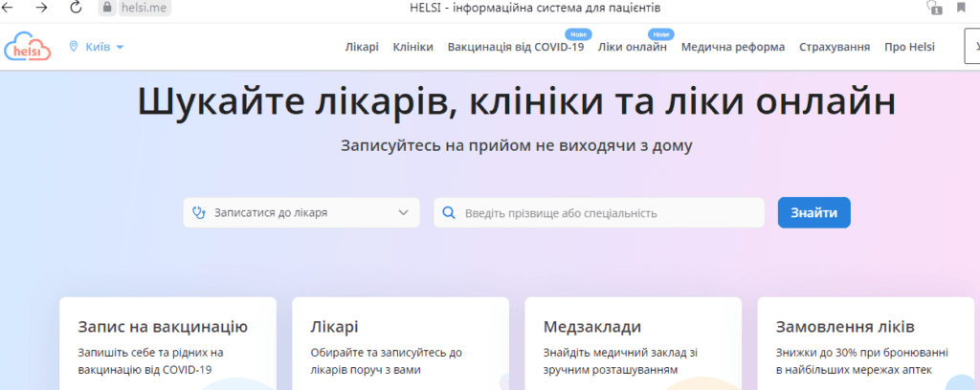Click the browser back arrow

8,8
